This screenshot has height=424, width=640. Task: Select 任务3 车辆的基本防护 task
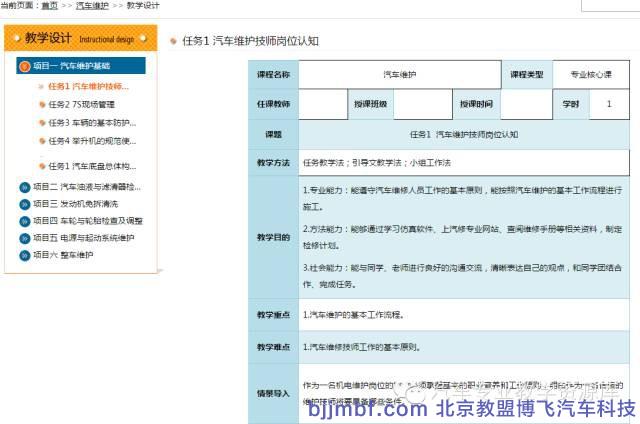[x=91, y=122]
